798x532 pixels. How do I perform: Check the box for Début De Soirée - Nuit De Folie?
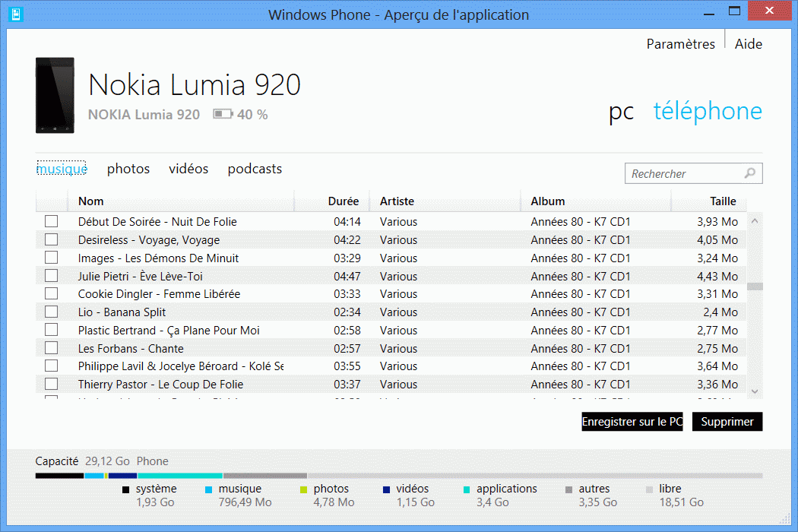(52, 221)
